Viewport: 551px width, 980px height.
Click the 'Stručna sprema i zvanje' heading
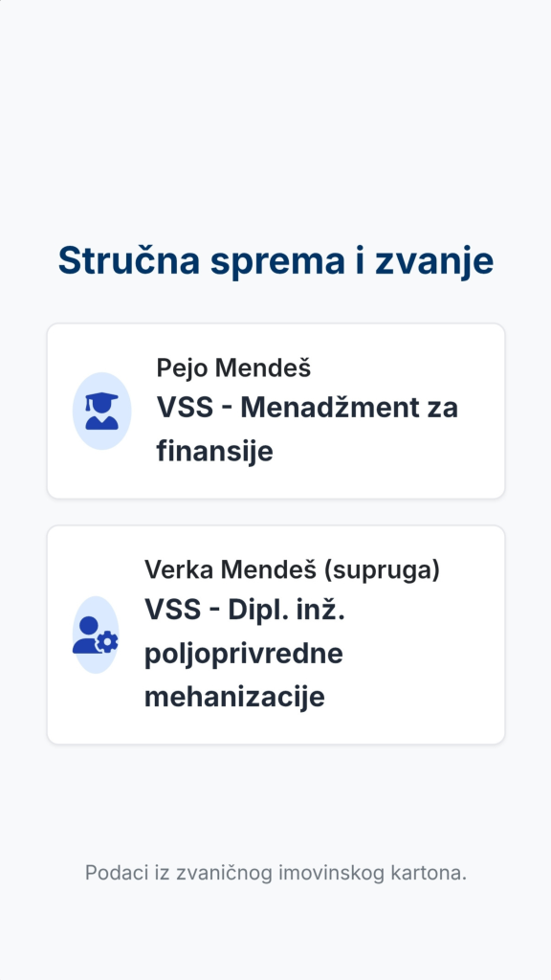275,260
